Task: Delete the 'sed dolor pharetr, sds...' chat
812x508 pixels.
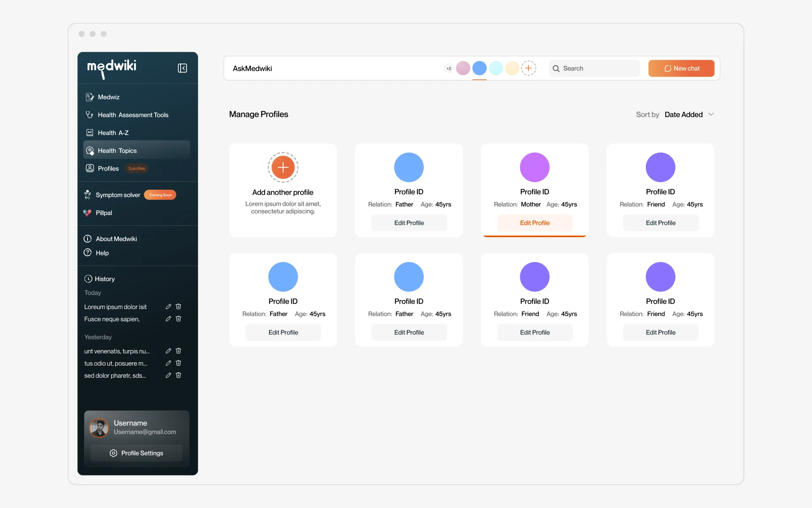Action: [178, 375]
